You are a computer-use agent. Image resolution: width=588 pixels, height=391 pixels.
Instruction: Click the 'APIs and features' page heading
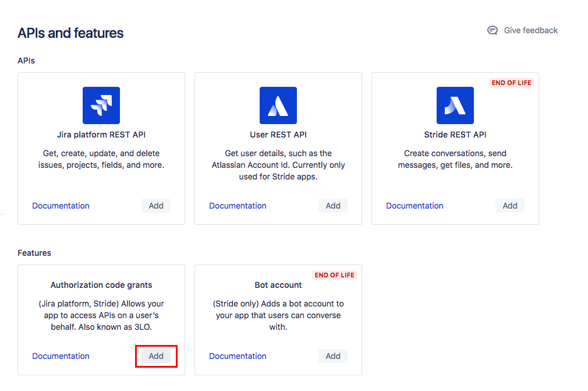click(x=70, y=33)
